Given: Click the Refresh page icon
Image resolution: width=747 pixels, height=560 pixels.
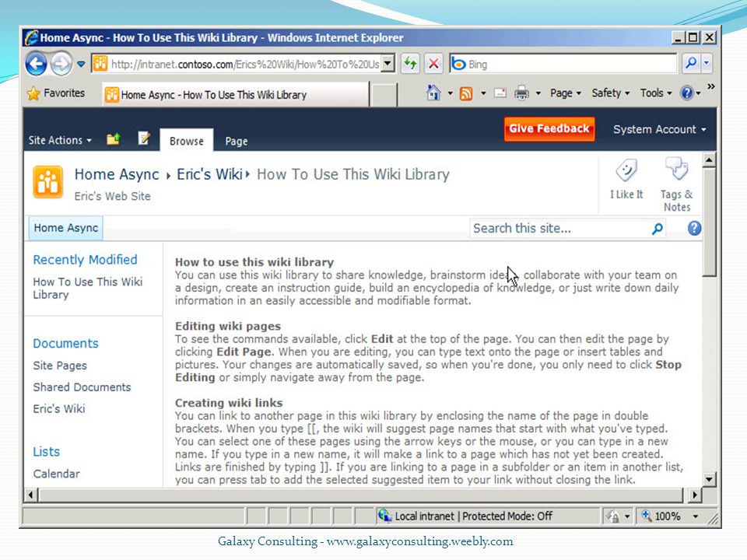Looking at the screenshot, I should [x=410, y=63].
